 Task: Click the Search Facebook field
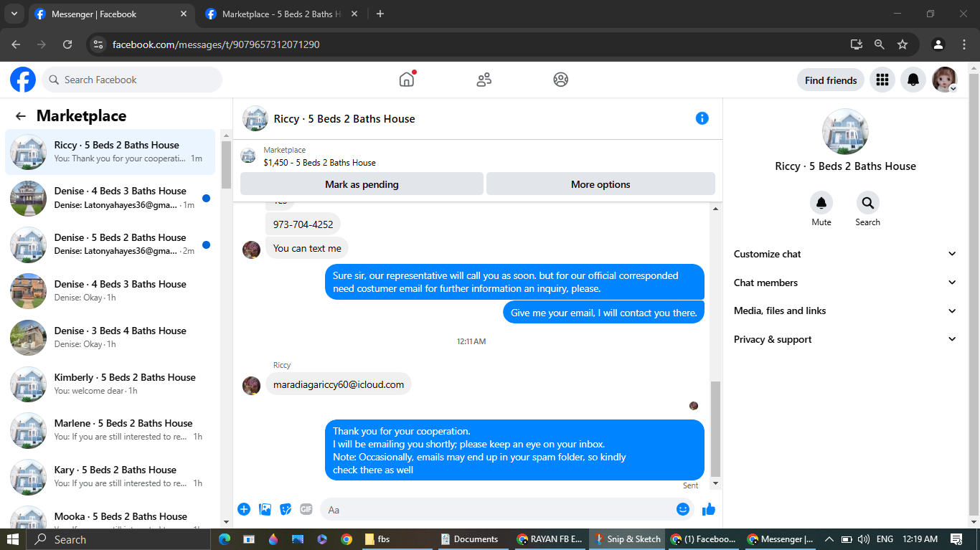click(x=132, y=80)
